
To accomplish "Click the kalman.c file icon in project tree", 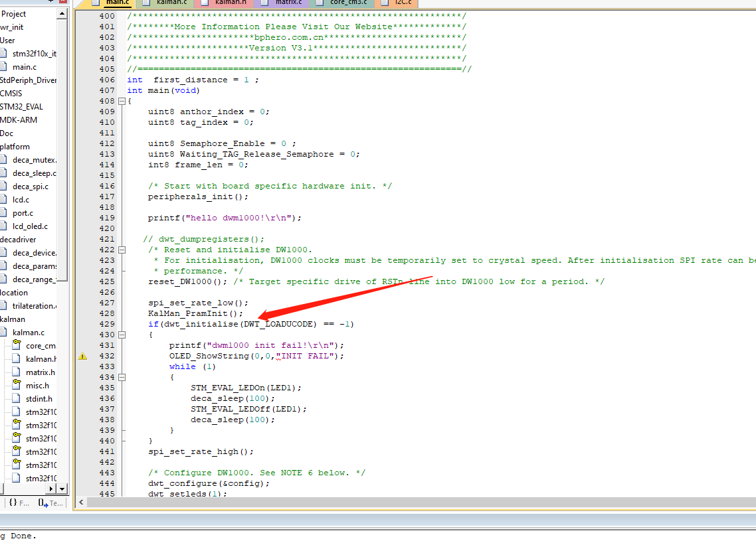I will (x=4, y=332).
